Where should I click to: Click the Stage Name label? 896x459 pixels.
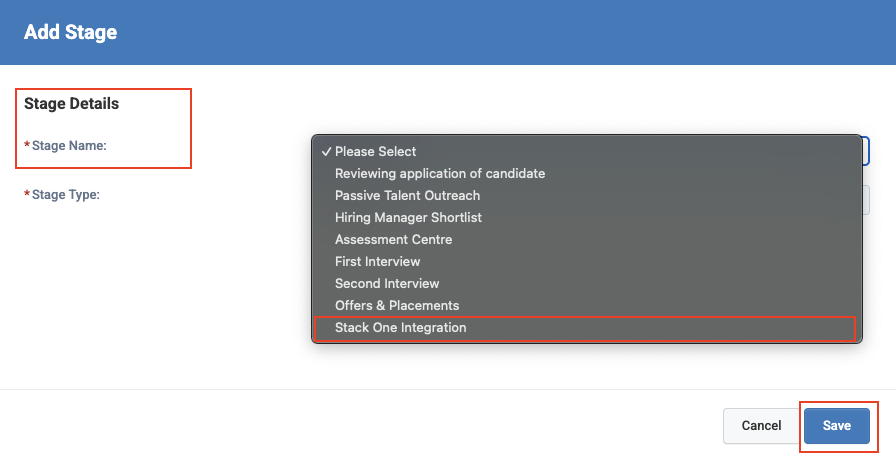[x=69, y=146]
